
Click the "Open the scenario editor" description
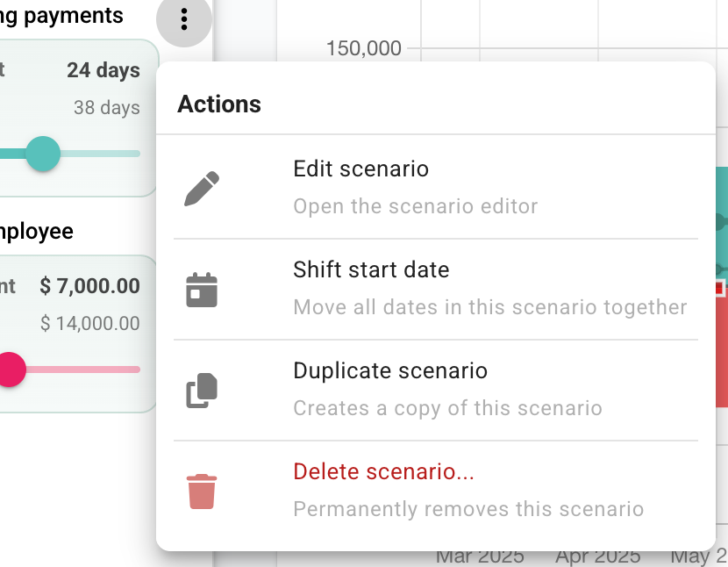tap(415, 206)
